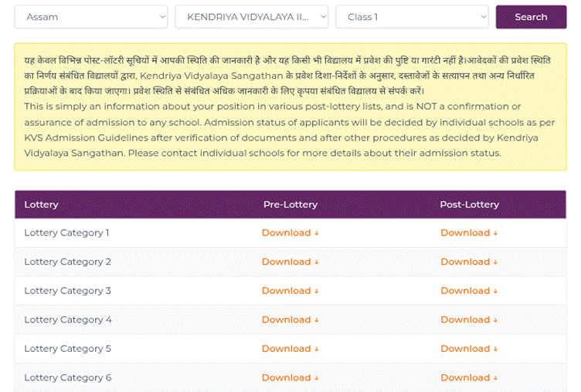Download Post-Lottery list for Lottery Category 5
Viewport: 581px width, 392px height.
[469, 349]
